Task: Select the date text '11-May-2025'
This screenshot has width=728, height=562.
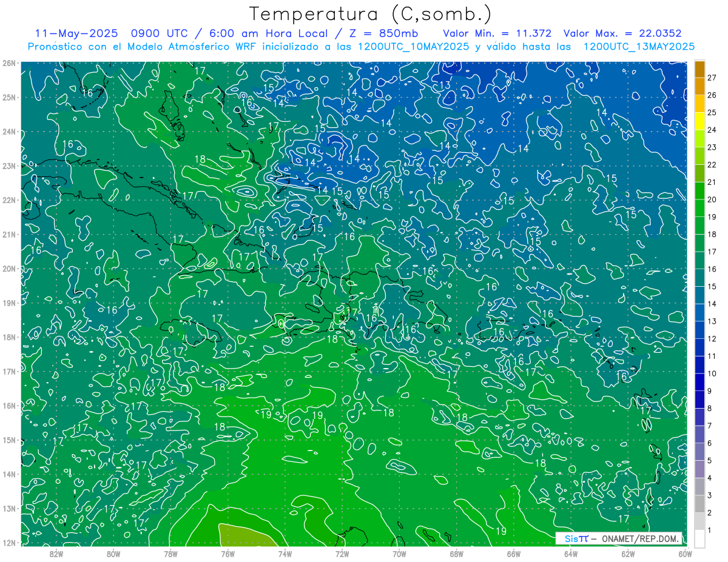Action: (x=76, y=34)
